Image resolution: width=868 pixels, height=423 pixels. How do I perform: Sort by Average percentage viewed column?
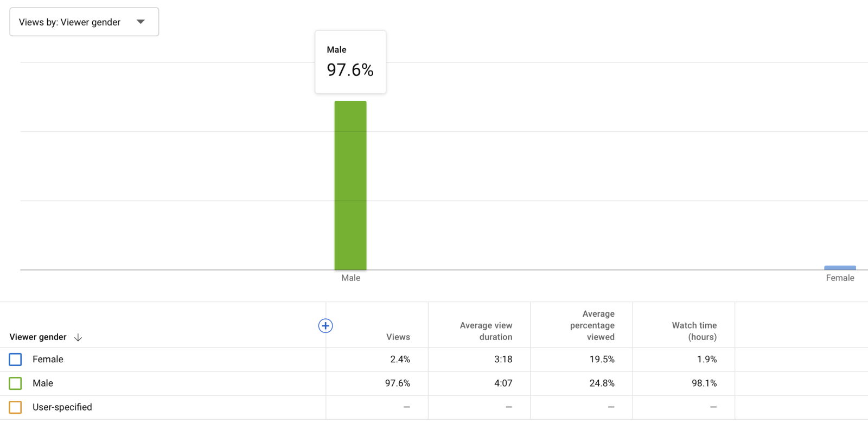(592, 325)
